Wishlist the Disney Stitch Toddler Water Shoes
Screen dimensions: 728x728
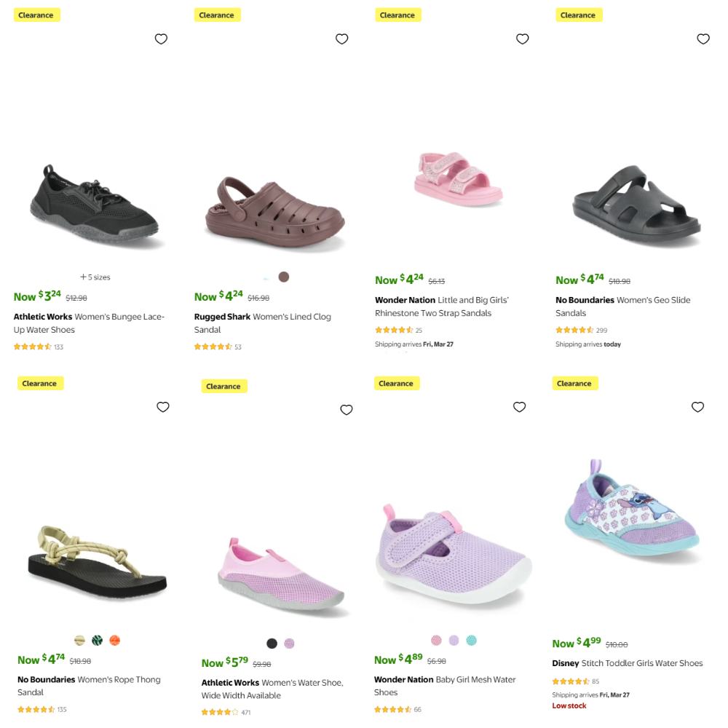697,407
